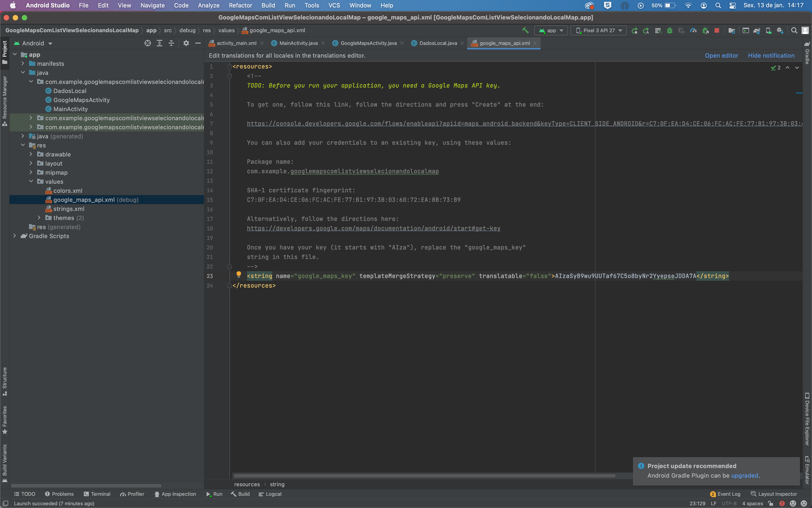Click the Rerun app icon

tap(634, 31)
